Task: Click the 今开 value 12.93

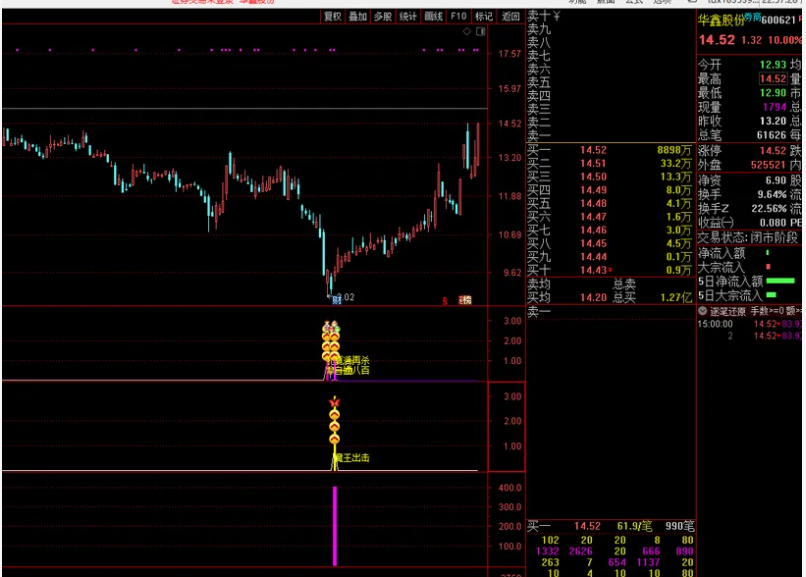Action: (773, 65)
